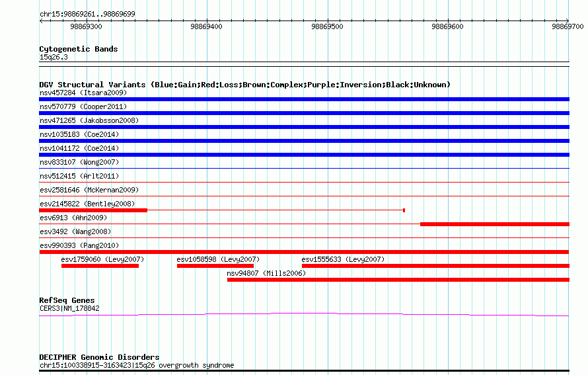Click the 98869500 ruler coordinate
The height and width of the screenshot is (375, 588).
tap(327, 26)
